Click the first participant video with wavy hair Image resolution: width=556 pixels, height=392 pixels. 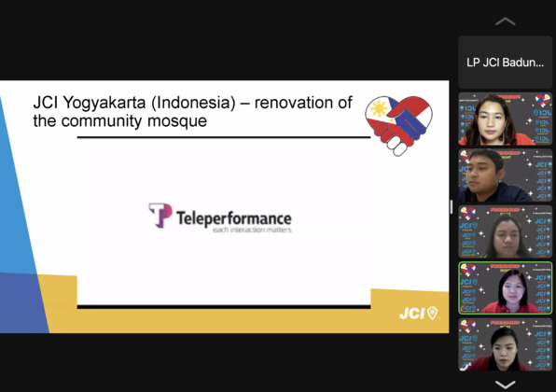pyautogui.click(x=506, y=119)
